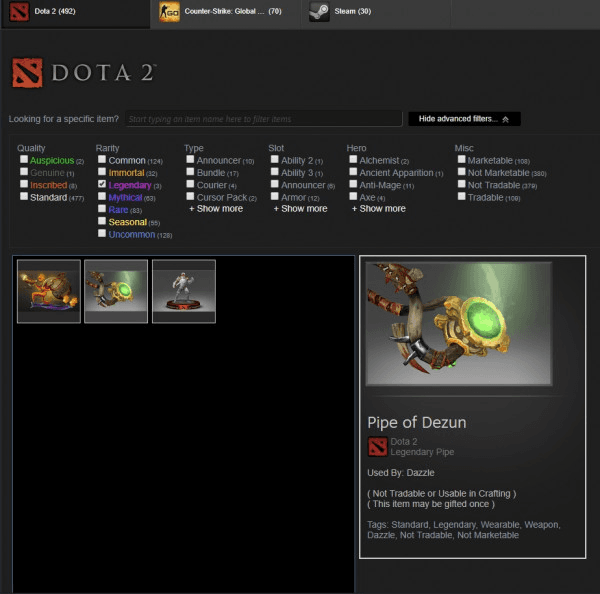Switch to the Steam inventory tab
600x594 pixels.
coord(376,13)
